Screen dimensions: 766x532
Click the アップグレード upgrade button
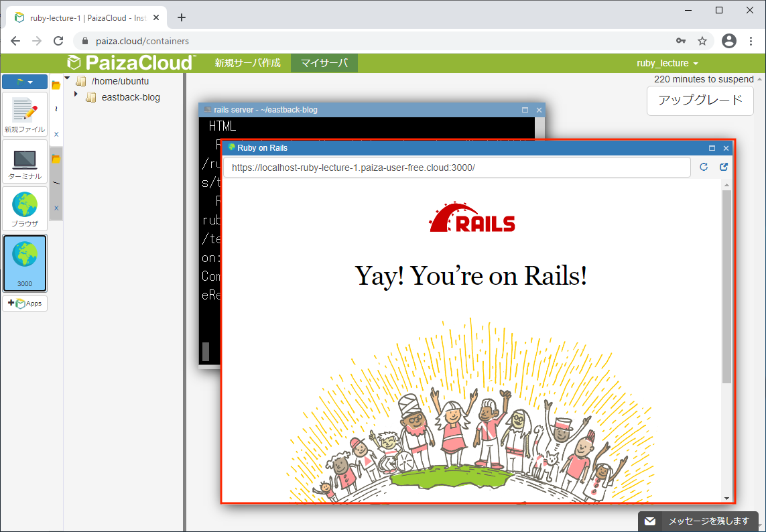[700, 100]
